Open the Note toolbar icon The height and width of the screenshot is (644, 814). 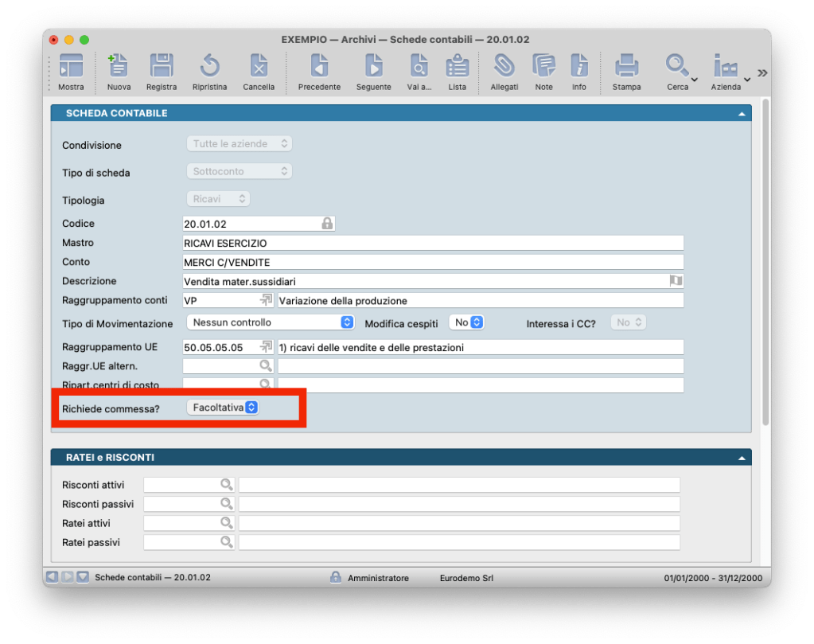543,70
